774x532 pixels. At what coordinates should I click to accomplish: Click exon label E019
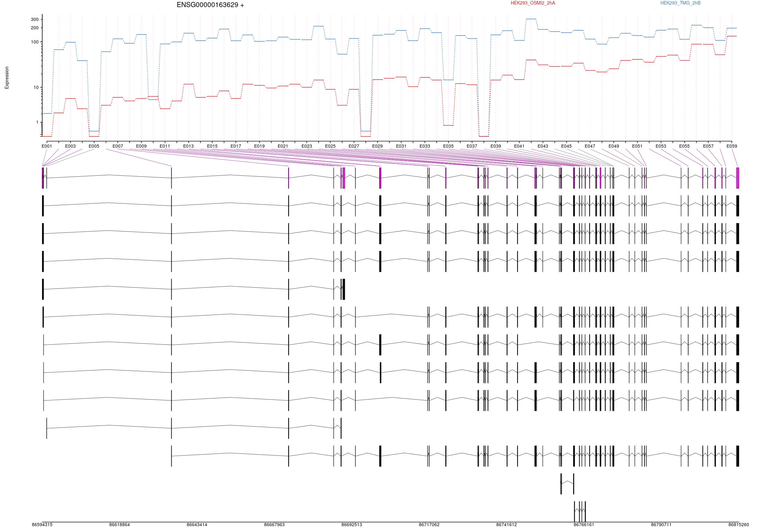click(x=259, y=146)
